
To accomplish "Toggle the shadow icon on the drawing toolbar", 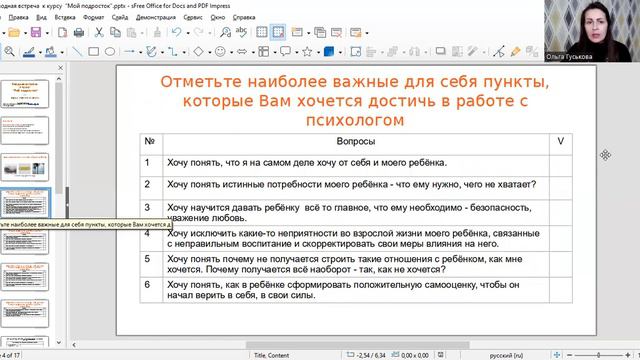I will pos(440,51).
